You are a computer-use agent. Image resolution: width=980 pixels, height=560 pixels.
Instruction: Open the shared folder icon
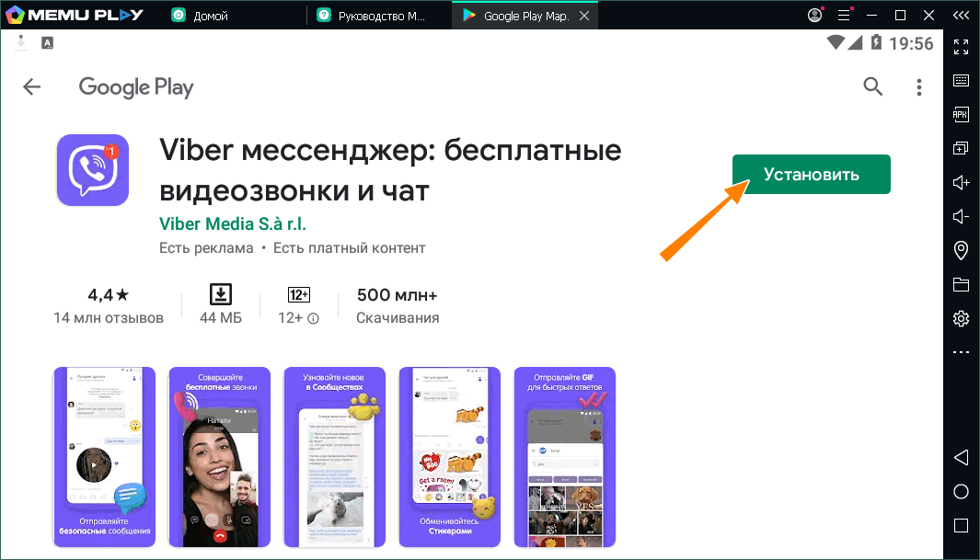point(962,285)
